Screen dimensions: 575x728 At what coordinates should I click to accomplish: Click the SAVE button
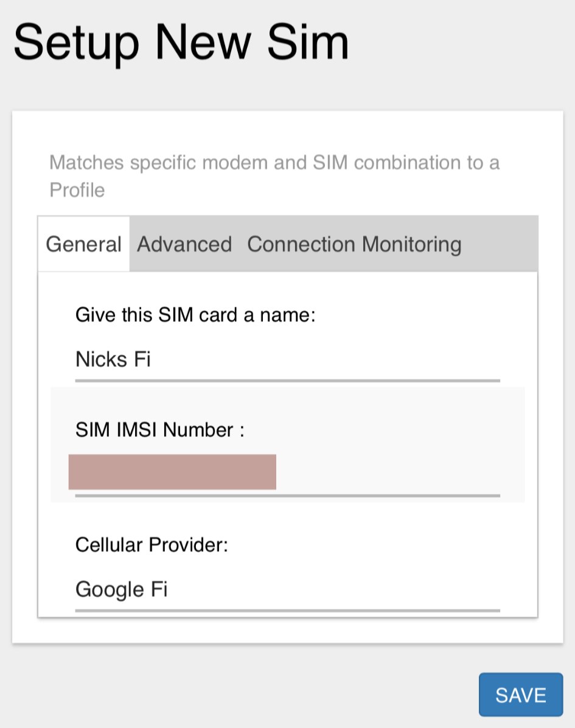[520, 695]
